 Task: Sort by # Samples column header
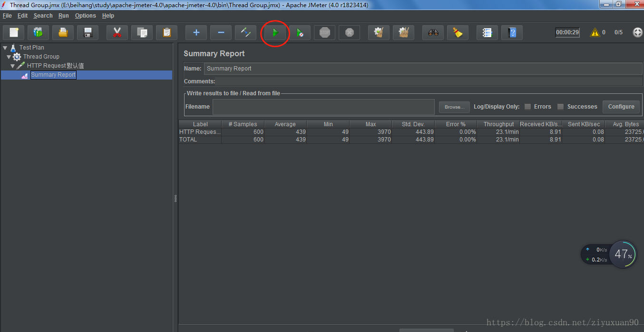click(x=243, y=124)
